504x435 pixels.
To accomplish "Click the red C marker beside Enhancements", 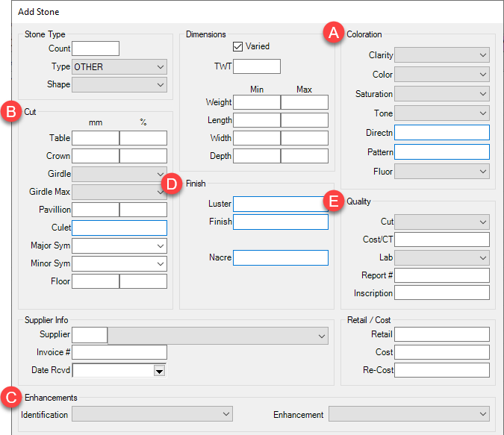I will click(11, 398).
